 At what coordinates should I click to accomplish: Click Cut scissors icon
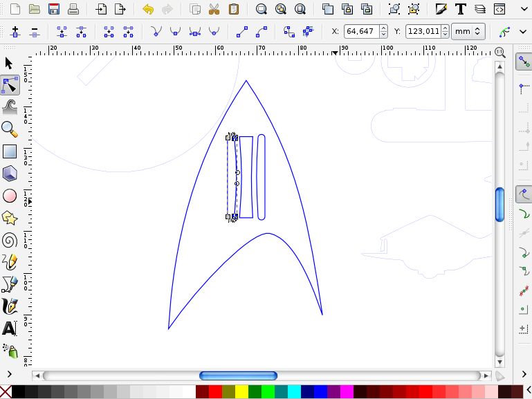(x=214, y=9)
